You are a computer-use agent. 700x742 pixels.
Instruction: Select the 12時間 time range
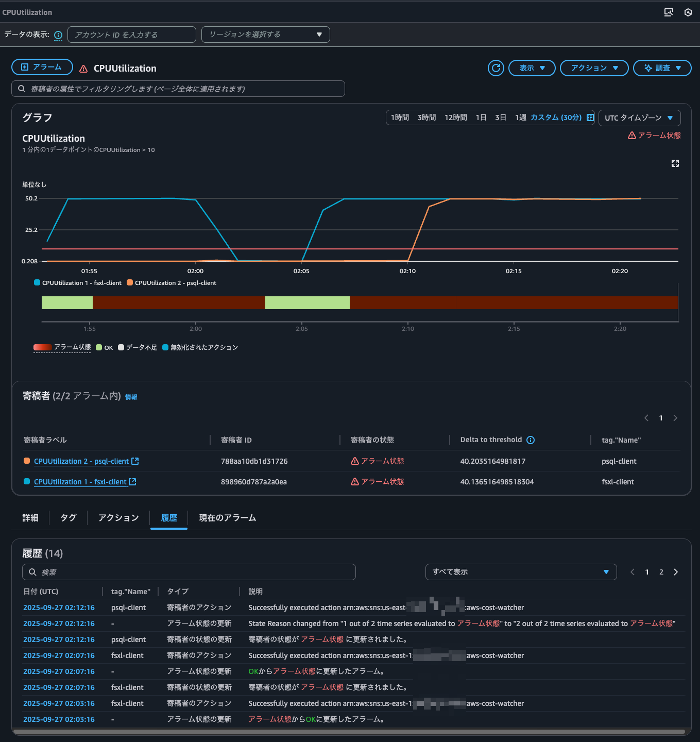(456, 117)
